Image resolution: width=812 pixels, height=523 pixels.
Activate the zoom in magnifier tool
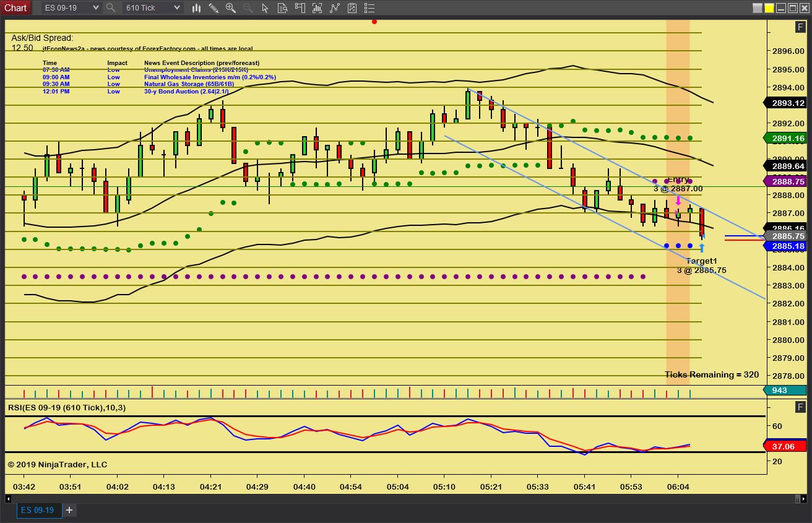point(231,8)
